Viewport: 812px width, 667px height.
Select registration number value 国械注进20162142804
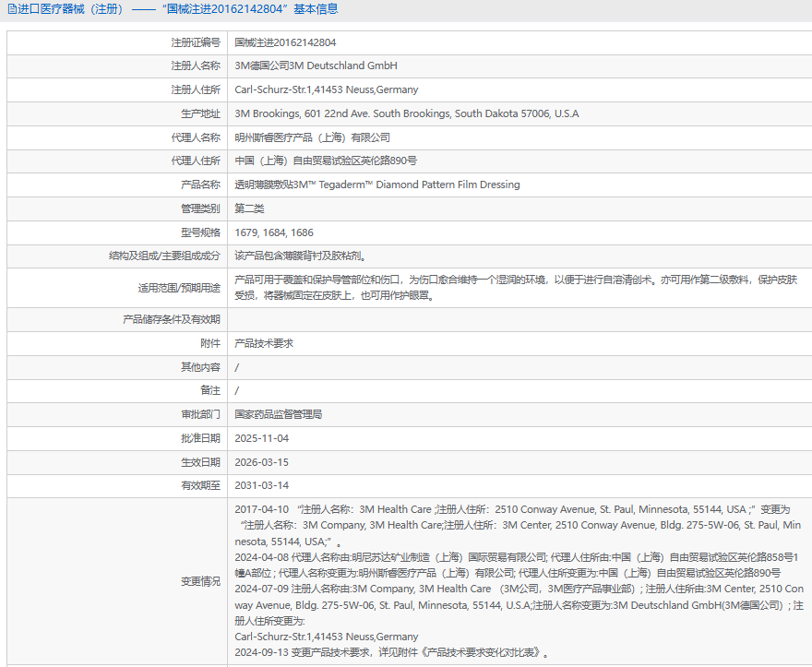coord(285,42)
